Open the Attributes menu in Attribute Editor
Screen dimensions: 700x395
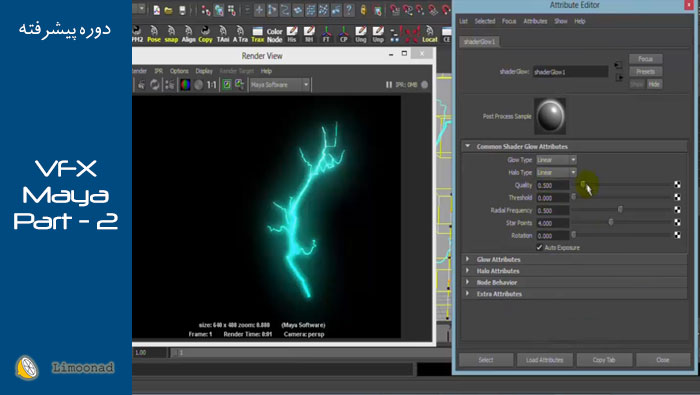[535, 21]
